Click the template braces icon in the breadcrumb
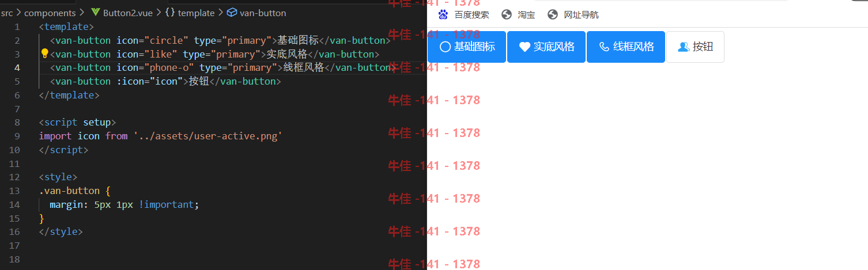The width and height of the screenshot is (868, 270). click(x=171, y=13)
